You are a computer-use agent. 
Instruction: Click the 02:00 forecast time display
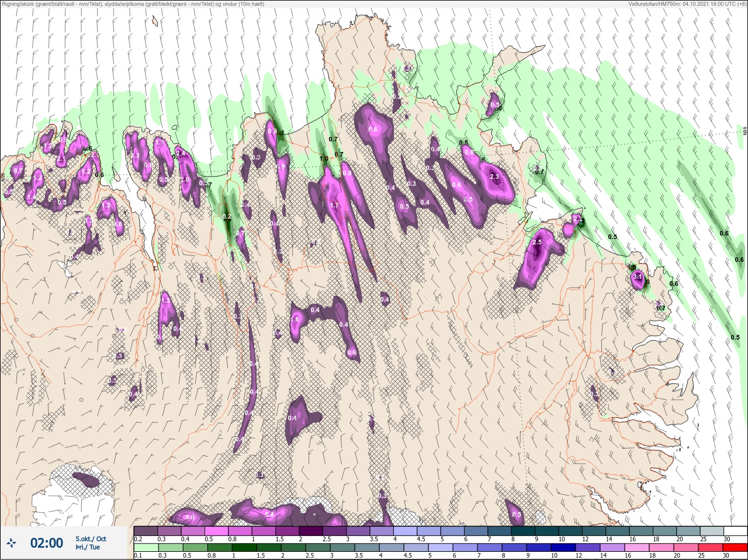(46, 543)
